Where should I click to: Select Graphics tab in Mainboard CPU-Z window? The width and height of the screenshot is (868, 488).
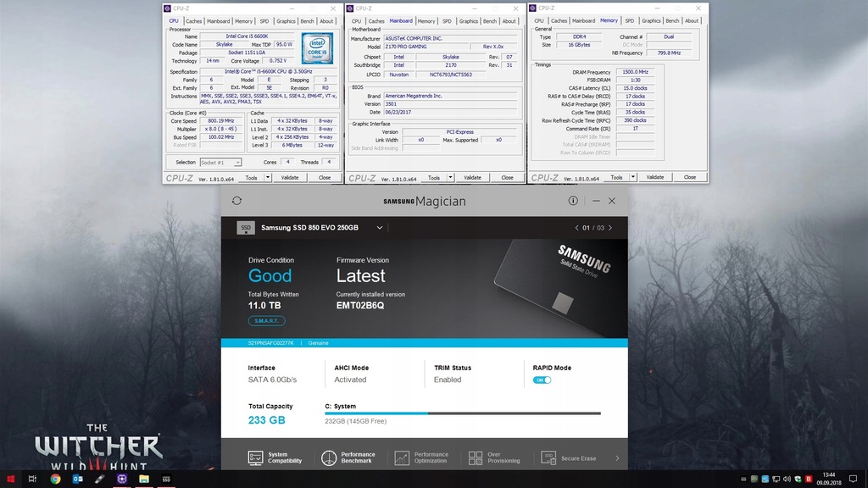[468, 21]
